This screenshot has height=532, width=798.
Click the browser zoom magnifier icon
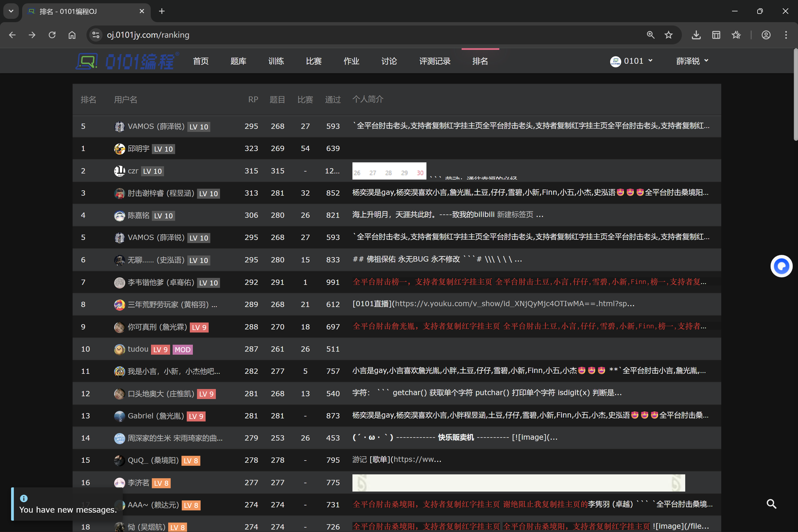click(x=650, y=35)
